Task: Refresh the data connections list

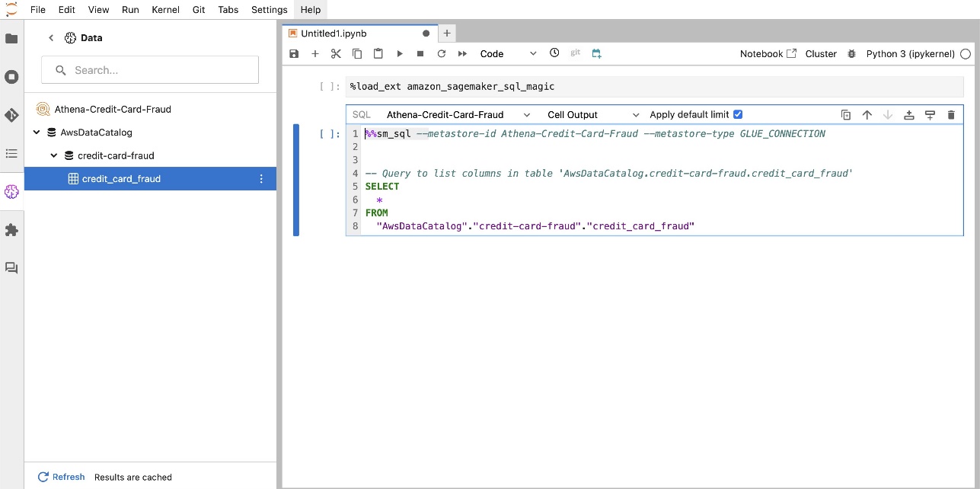Action: click(x=62, y=477)
